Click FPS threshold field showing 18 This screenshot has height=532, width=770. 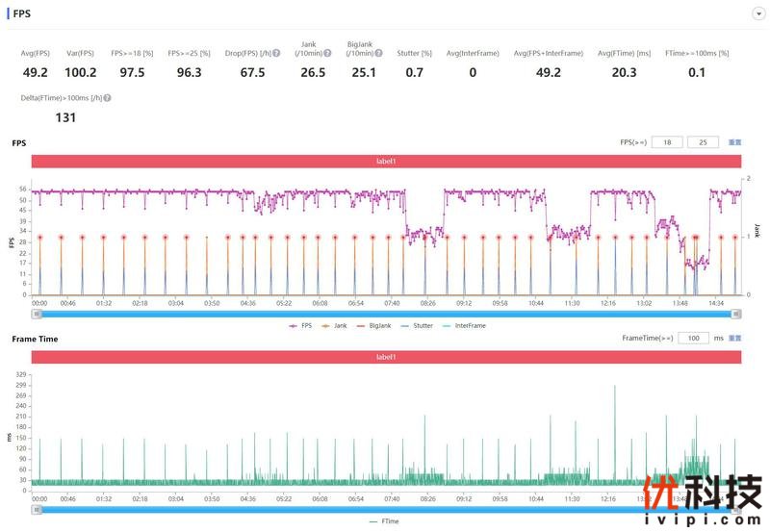coord(667,142)
